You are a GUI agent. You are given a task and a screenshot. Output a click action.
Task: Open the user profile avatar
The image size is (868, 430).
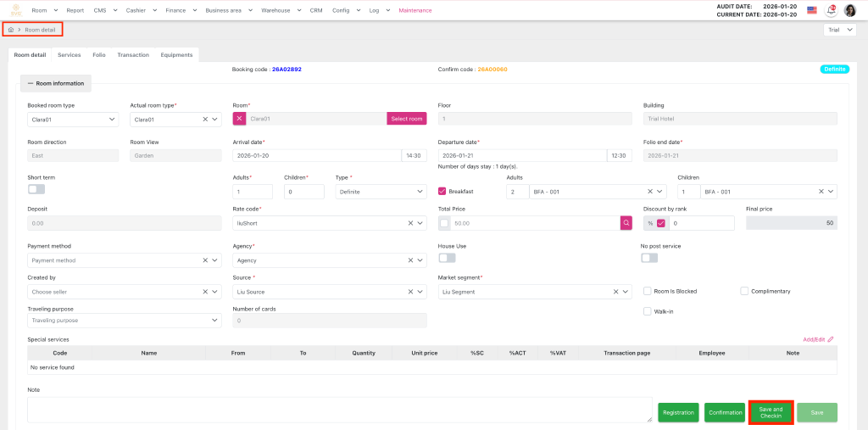[x=849, y=10]
